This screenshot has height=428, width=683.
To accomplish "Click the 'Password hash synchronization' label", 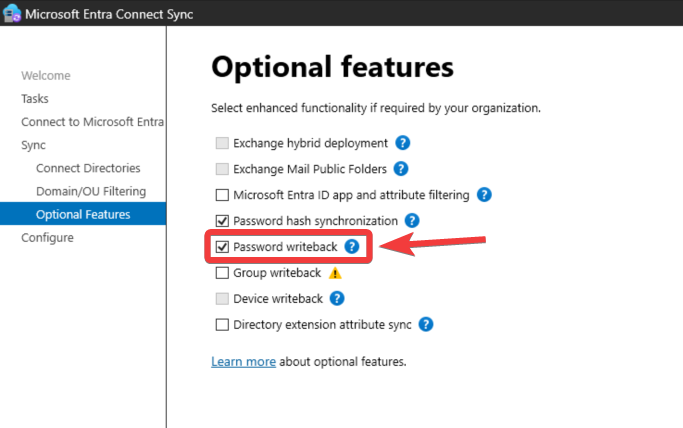I will tap(315, 221).
